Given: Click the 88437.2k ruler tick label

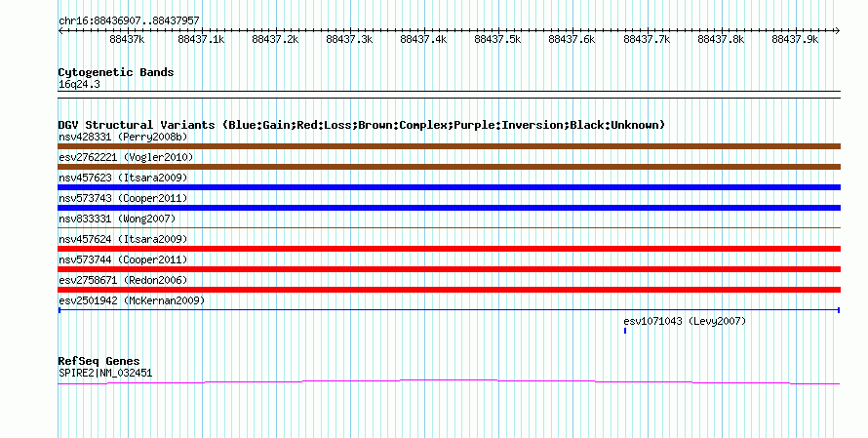Looking at the screenshot, I should click(x=275, y=39).
